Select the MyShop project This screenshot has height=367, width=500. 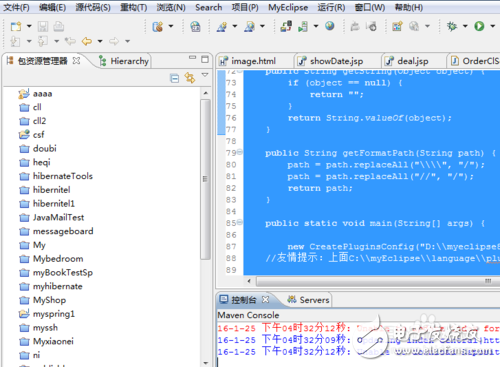42,300
